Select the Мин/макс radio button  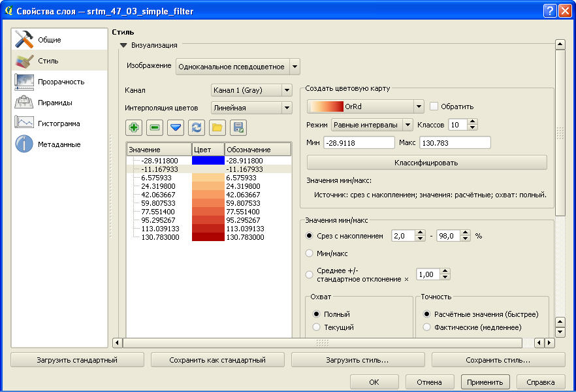[x=310, y=253]
